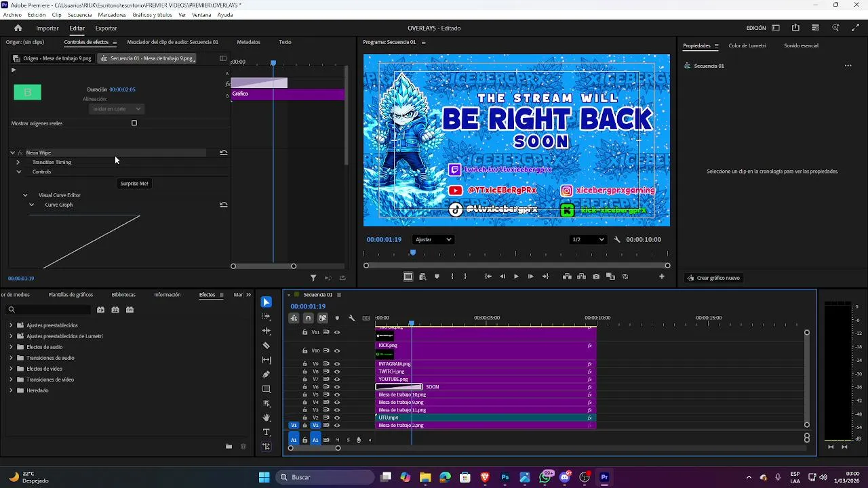
Task: Click Crear gráfico nuevo button
Action: (713, 278)
